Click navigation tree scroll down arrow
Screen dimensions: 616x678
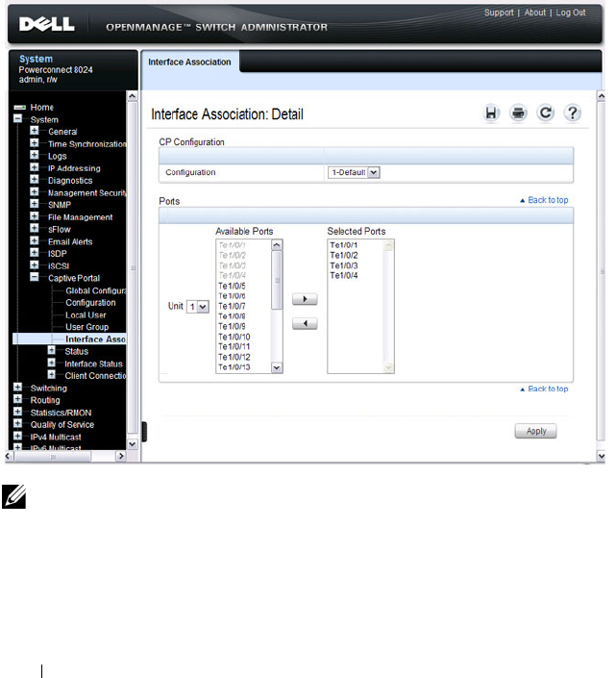point(133,444)
